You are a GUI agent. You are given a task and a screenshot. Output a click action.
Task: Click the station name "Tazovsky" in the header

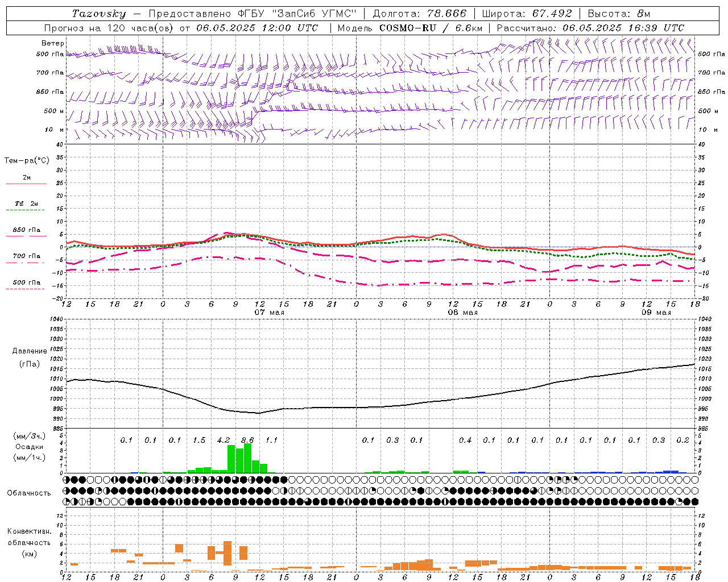pos(98,14)
